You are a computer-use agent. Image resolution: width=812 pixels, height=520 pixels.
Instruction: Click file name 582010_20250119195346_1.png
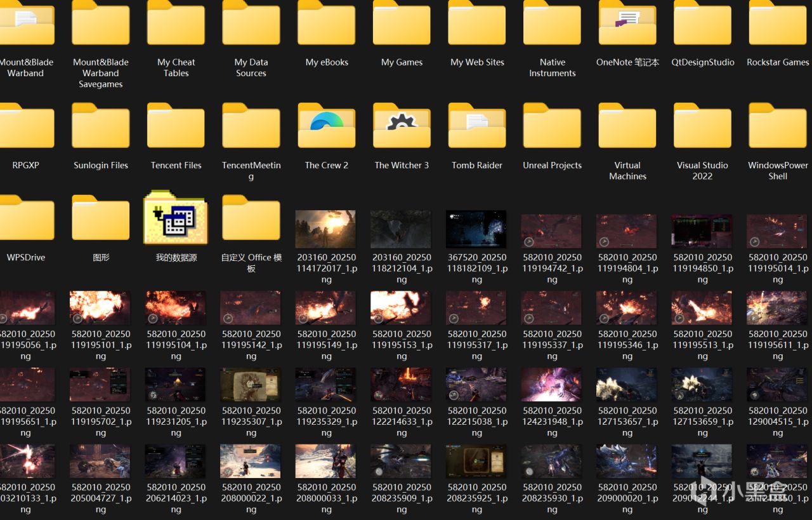tap(627, 345)
